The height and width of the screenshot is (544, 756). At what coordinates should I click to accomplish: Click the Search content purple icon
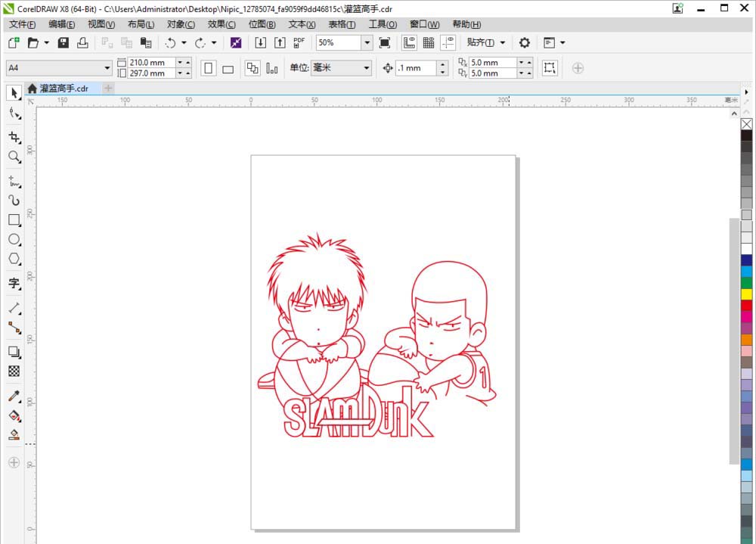(x=236, y=43)
